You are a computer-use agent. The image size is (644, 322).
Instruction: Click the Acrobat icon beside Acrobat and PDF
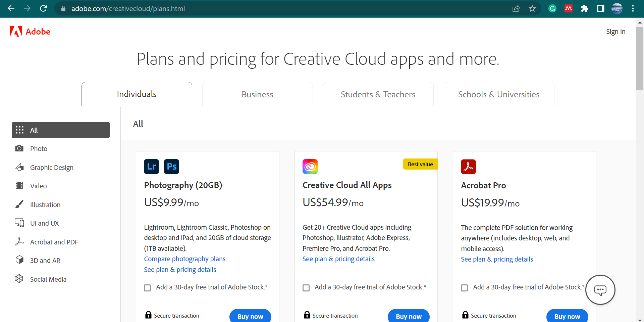click(19, 241)
